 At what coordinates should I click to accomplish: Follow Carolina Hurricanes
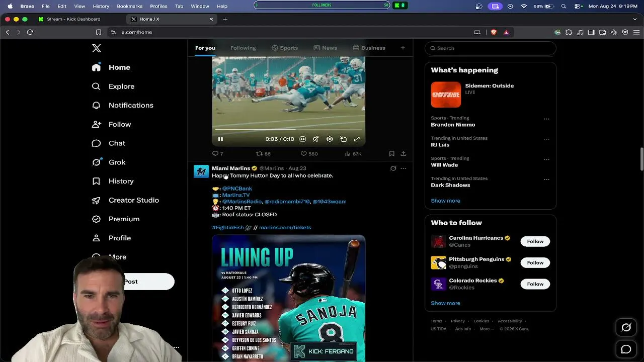tap(535, 241)
